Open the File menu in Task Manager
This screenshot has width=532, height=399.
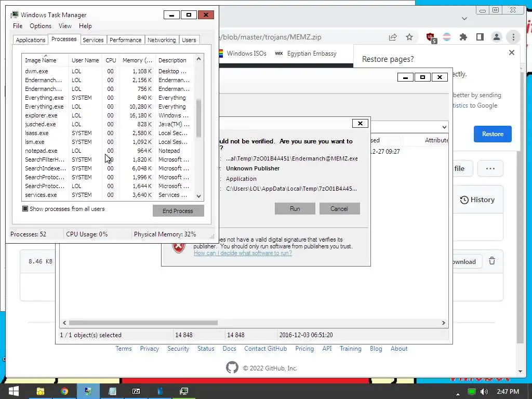18,26
